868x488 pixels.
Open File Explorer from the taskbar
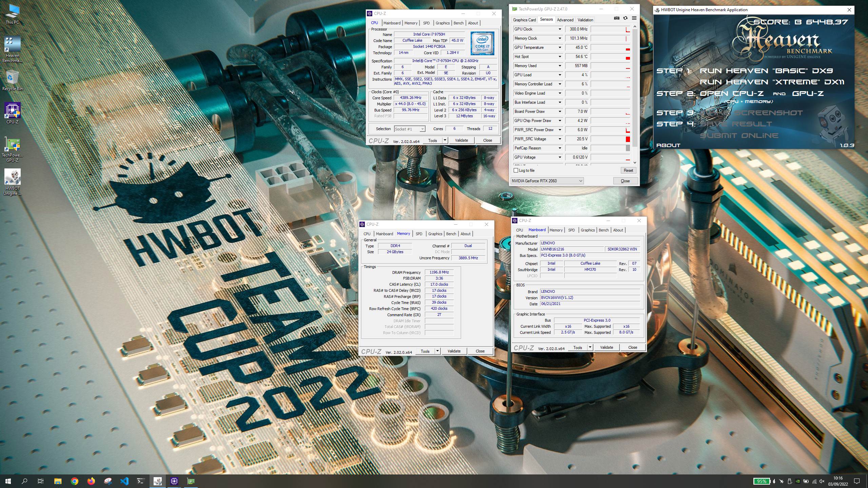point(58,481)
